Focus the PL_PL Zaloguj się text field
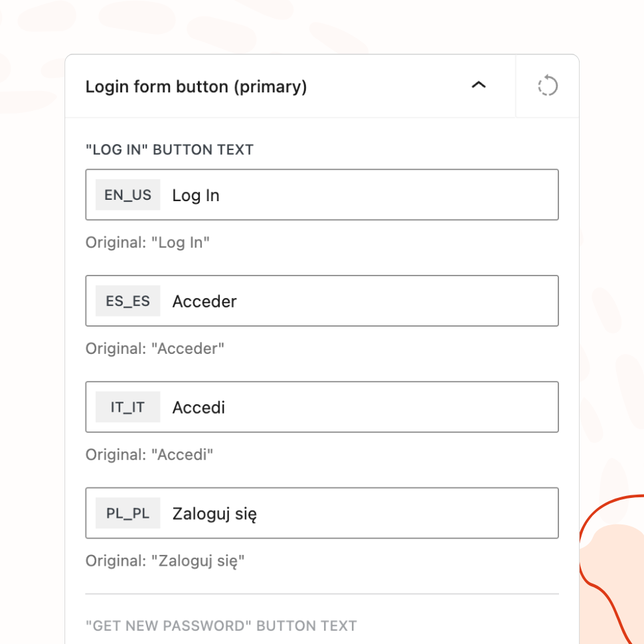 click(359, 513)
